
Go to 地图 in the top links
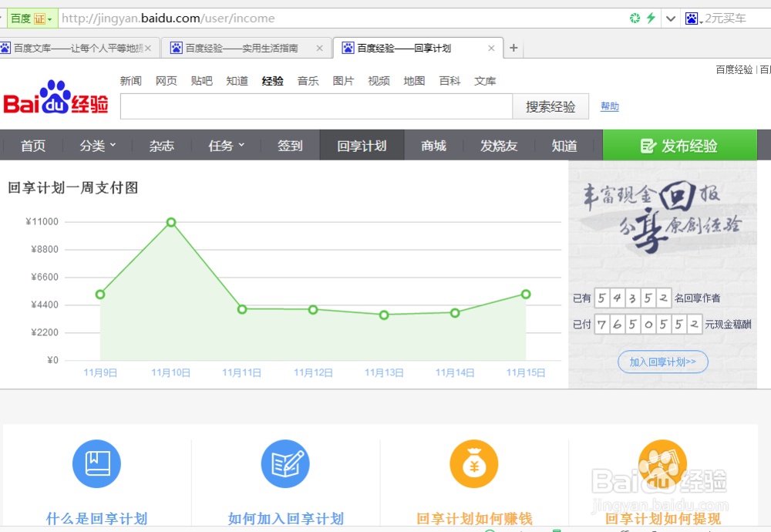[x=415, y=81]
